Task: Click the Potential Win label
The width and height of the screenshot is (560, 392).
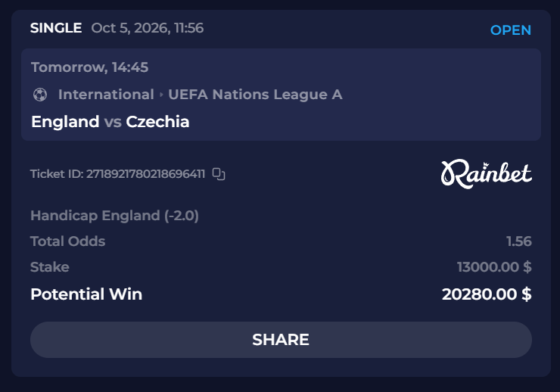Action: click(x=86, y=294)
